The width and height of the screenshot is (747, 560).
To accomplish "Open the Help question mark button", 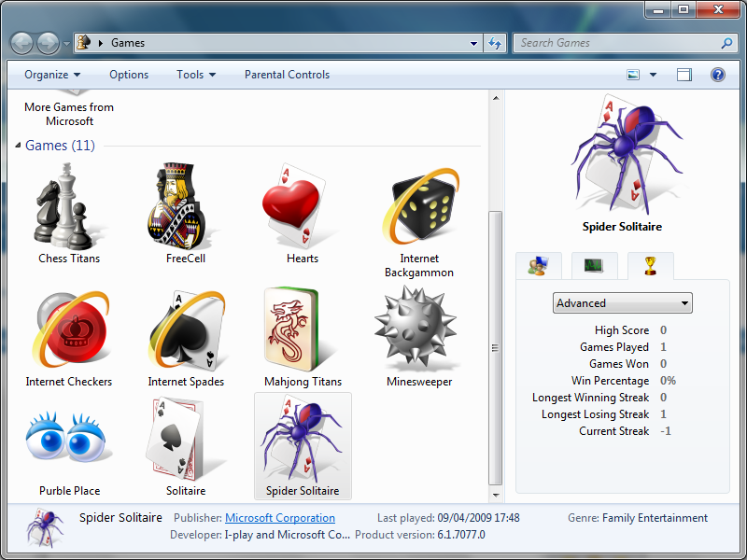I will point(718,75).
